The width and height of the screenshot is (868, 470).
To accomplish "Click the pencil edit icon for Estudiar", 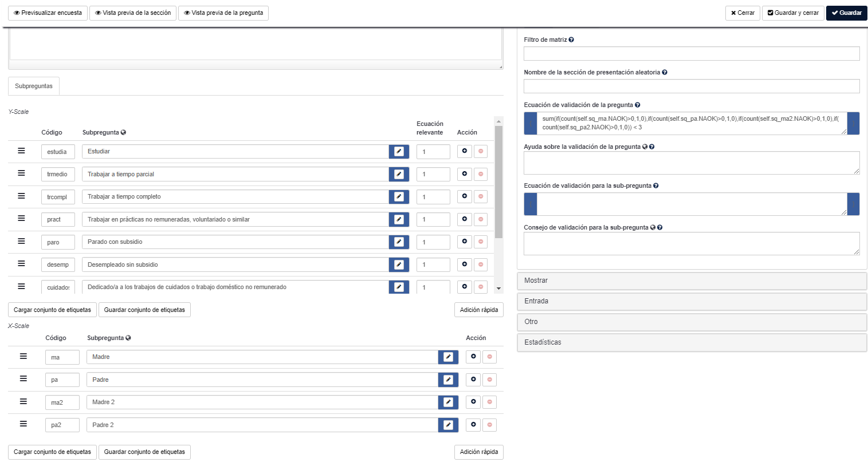I will coord(399,152).
